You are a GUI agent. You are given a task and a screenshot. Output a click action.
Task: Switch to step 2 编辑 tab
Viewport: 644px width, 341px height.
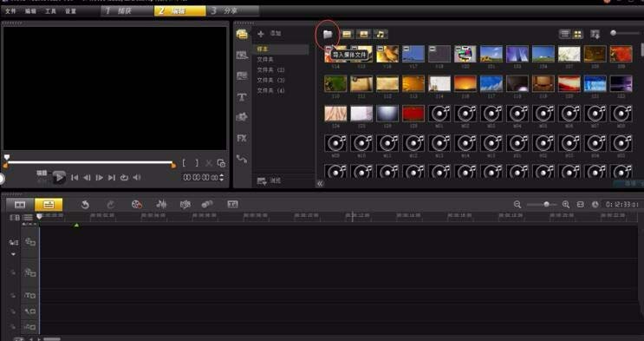[x=180, y=11]
